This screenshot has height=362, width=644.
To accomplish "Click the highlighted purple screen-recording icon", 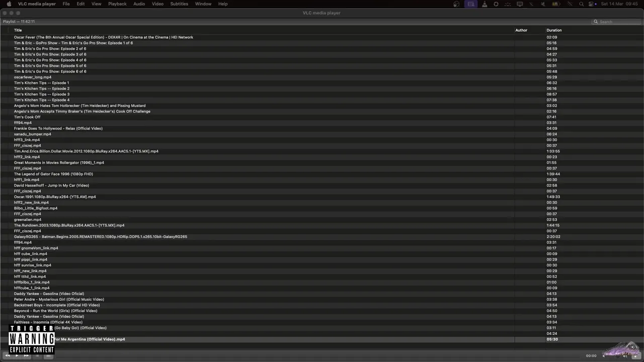I will point(471,4).
